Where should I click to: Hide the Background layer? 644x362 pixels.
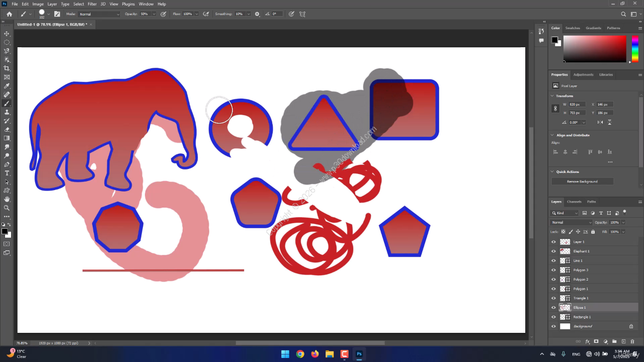pyautogui.click(x=553, y=326)
